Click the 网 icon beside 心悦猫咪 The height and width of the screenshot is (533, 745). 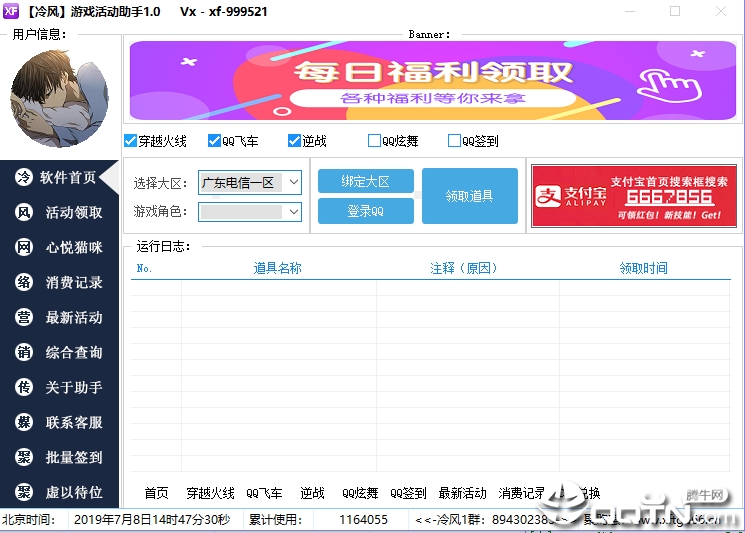tap(24, 247)
